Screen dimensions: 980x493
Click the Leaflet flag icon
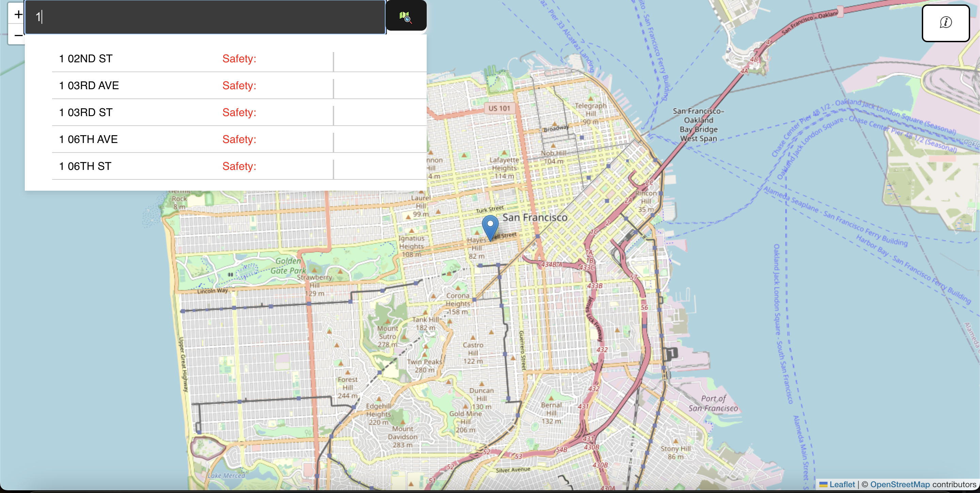click(x=823, y=484)
